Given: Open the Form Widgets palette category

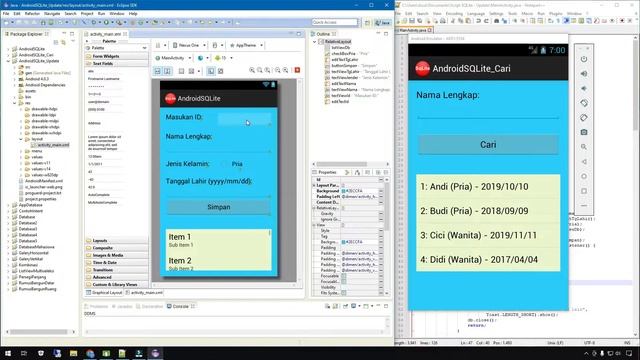Looking at the screenshot, I should click(x=117, y=56).
